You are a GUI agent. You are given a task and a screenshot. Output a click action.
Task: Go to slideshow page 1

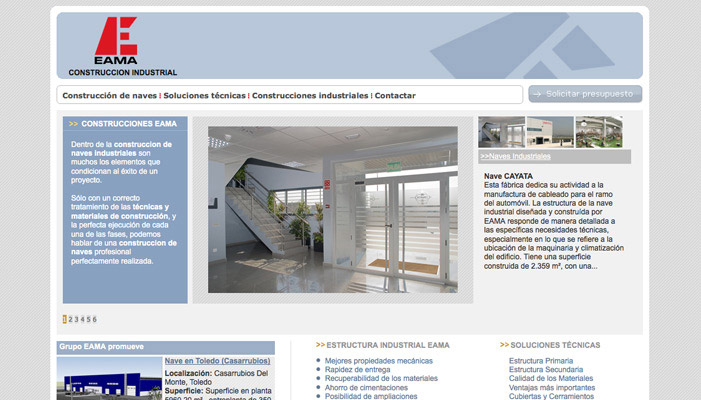64,319
